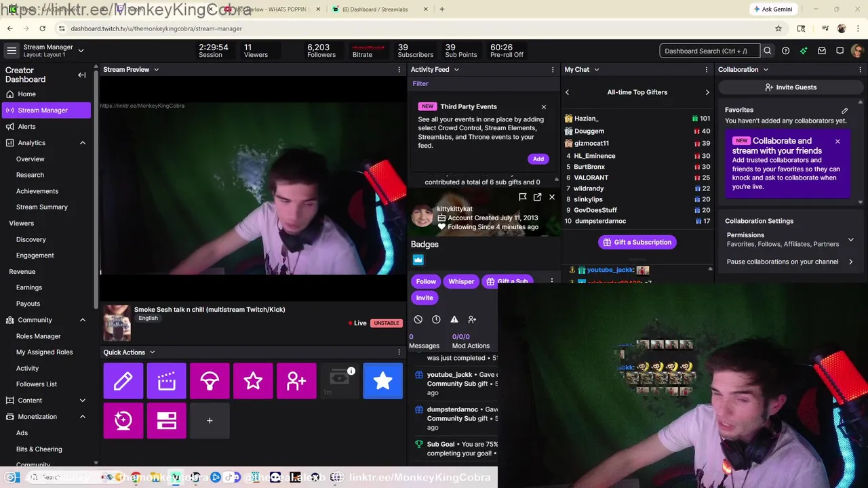This screenshot has height=488, width=868.
Task: Expand the Collaboration dropdown chevron
Action: click(x=766, y=69)
